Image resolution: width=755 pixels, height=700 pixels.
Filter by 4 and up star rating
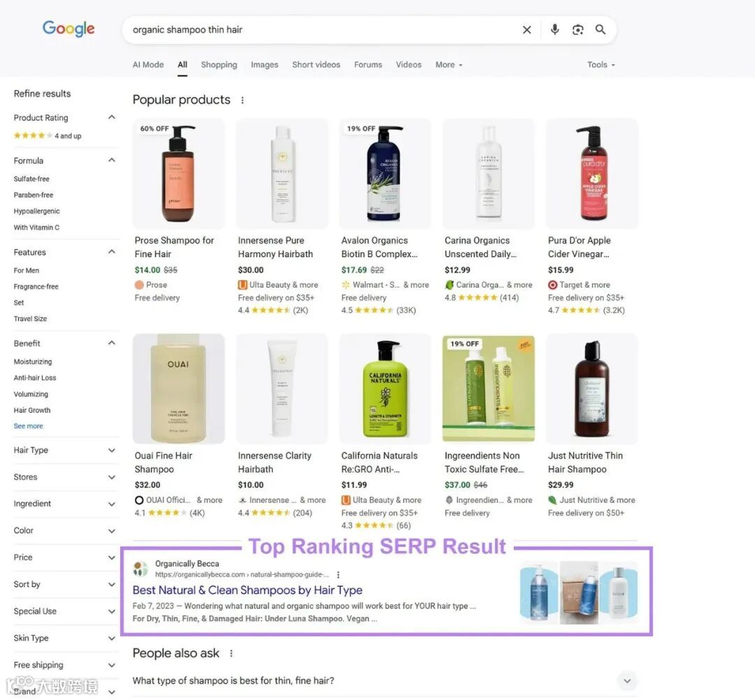pos(48,136)
